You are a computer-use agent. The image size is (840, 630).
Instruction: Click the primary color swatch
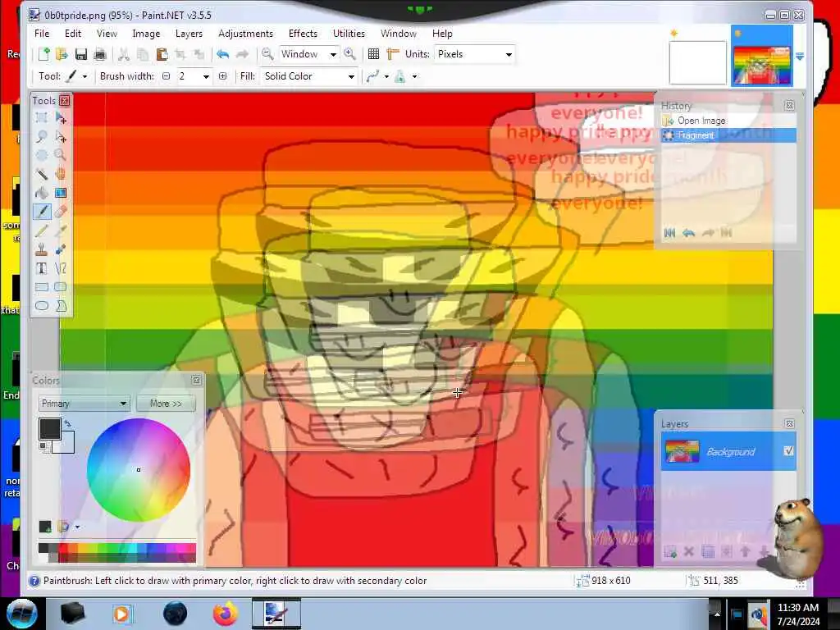[x=50, y=428]
